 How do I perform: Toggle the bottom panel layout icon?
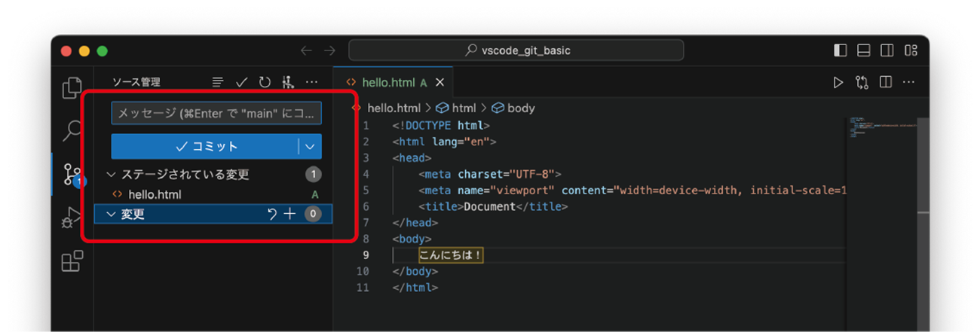click(x=864, y=50)
